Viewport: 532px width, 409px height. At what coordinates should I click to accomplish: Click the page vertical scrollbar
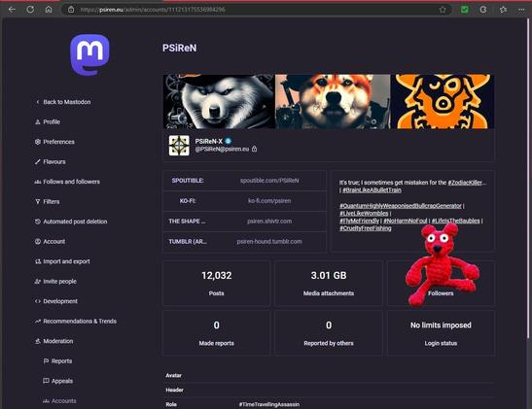click(x=528, y=178)
